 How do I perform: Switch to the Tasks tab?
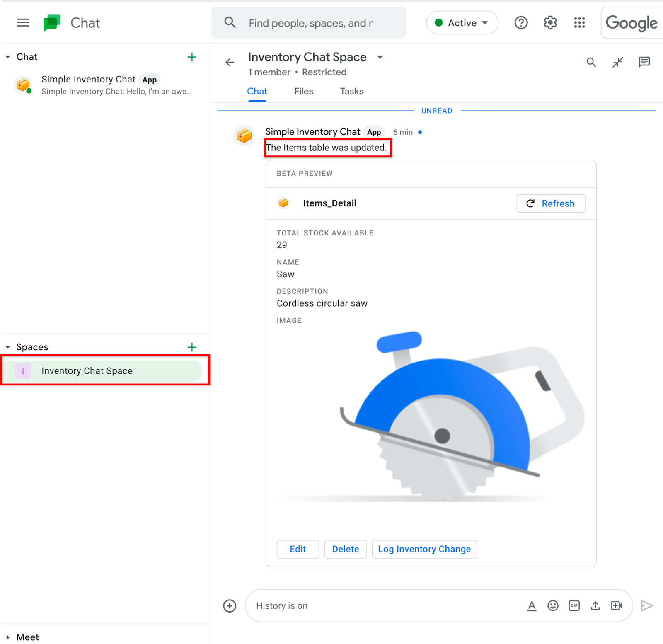[351, 91]
